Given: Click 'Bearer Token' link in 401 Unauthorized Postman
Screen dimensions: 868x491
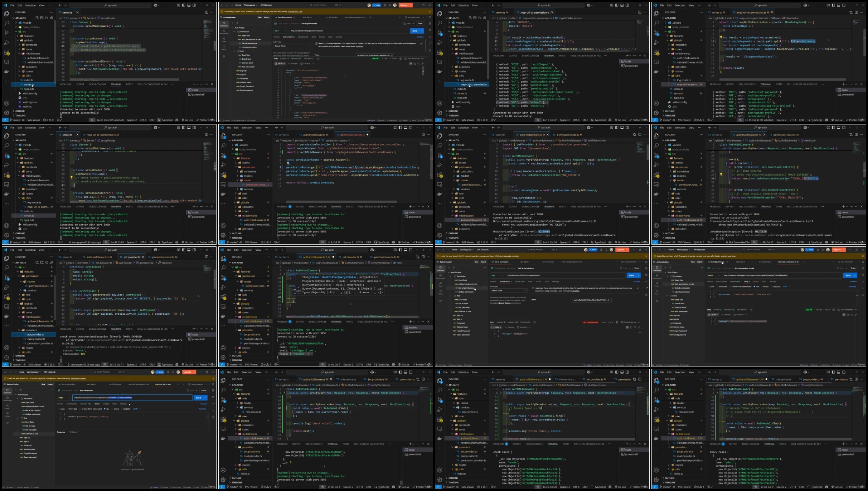Looking at the screenshot, I should pos(504,303).
